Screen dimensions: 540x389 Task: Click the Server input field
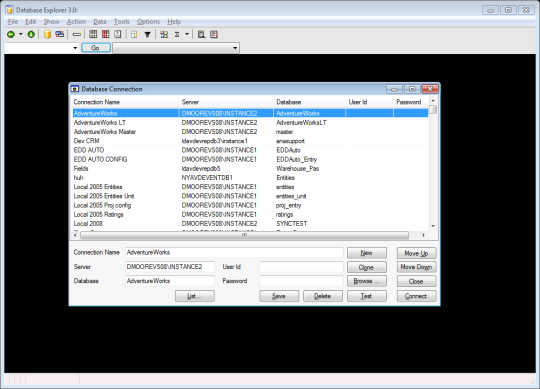170,267
